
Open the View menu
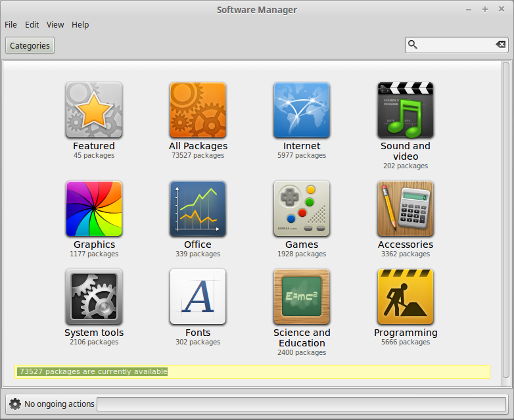click(x=55, y=24)
